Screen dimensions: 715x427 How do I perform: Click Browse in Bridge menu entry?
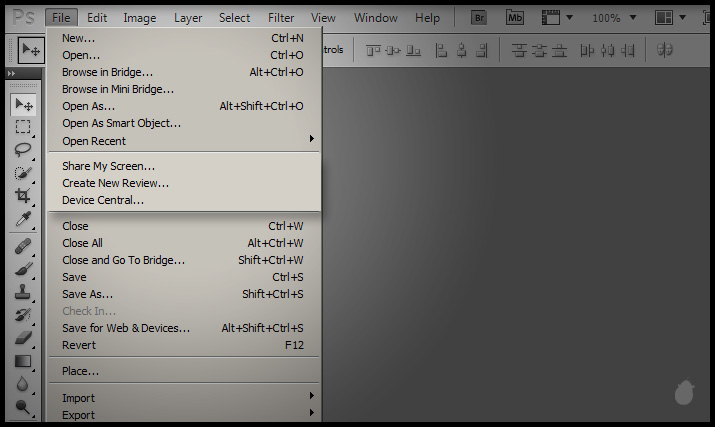pos(107,72)
